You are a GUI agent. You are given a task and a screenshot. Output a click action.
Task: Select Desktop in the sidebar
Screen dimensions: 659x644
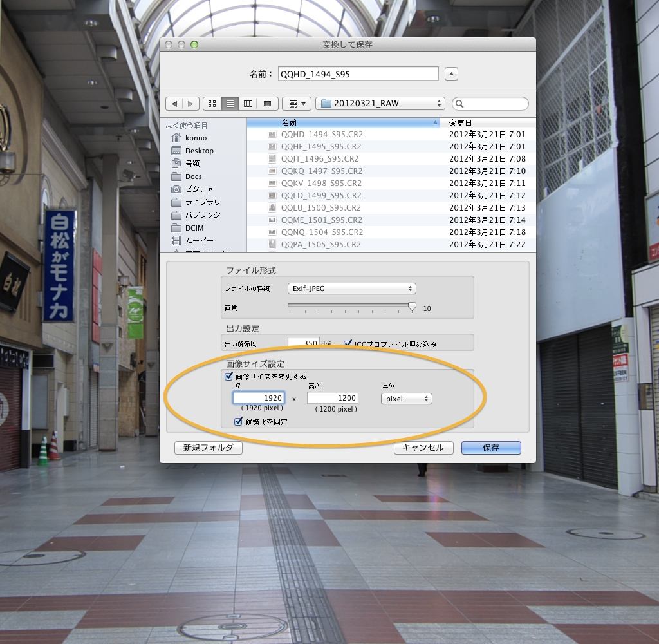(199, 151)
